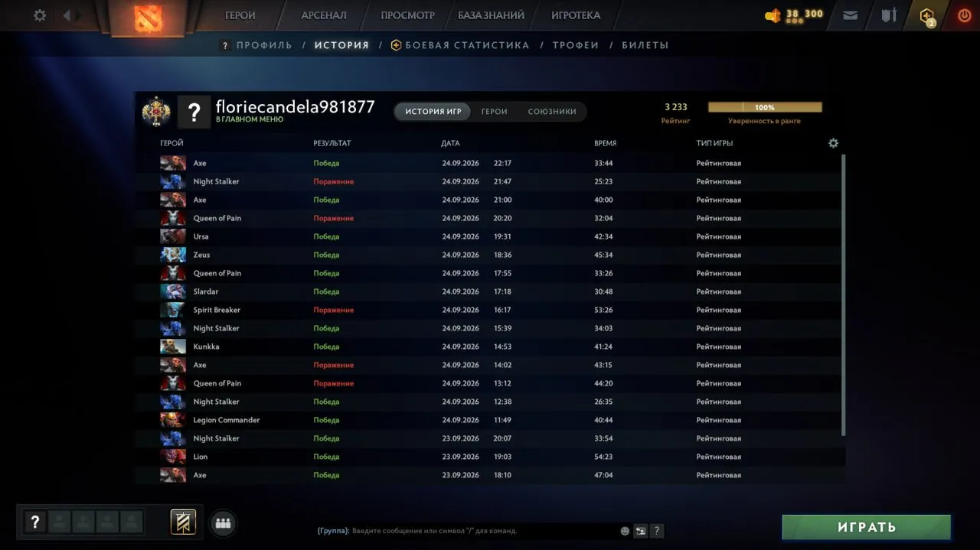
Task: Click the match list scrollbar
Action: (x=844, y=295)
